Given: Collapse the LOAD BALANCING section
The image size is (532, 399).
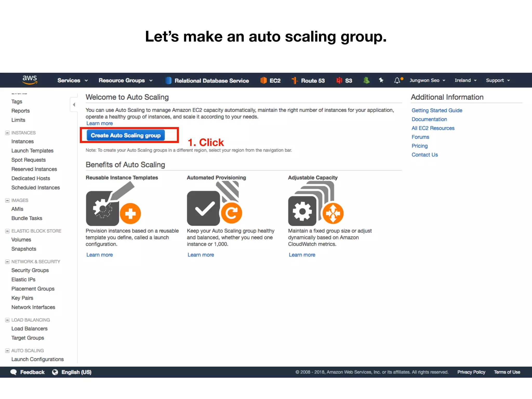Looking at the screenshot, I should [x=7, y=320].
